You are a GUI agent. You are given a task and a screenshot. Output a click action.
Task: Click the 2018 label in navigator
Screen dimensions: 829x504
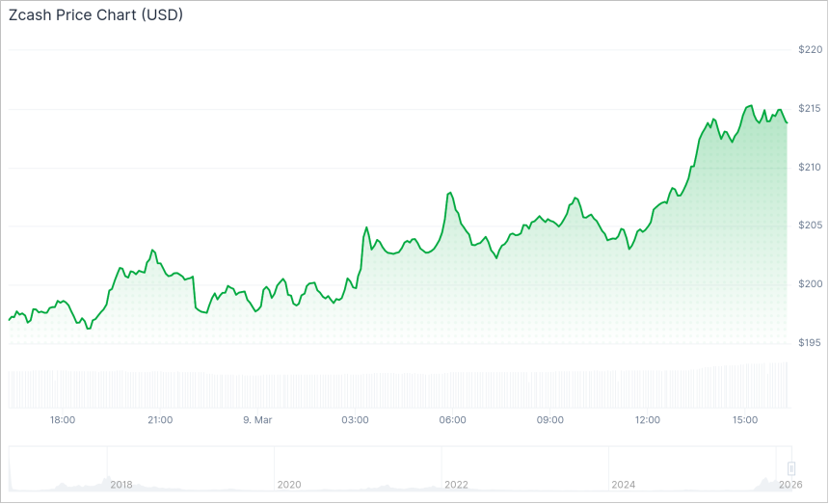pos(120,484)
